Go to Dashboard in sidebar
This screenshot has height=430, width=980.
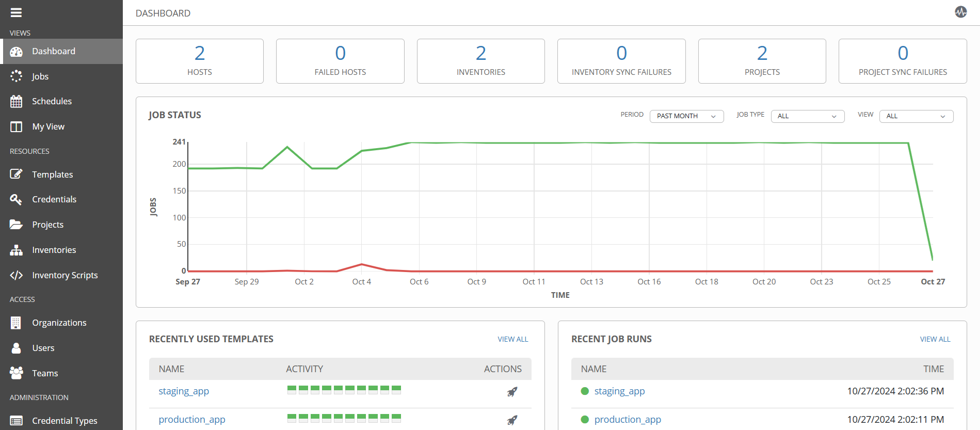pyautogui.click(x=61, y=51)
